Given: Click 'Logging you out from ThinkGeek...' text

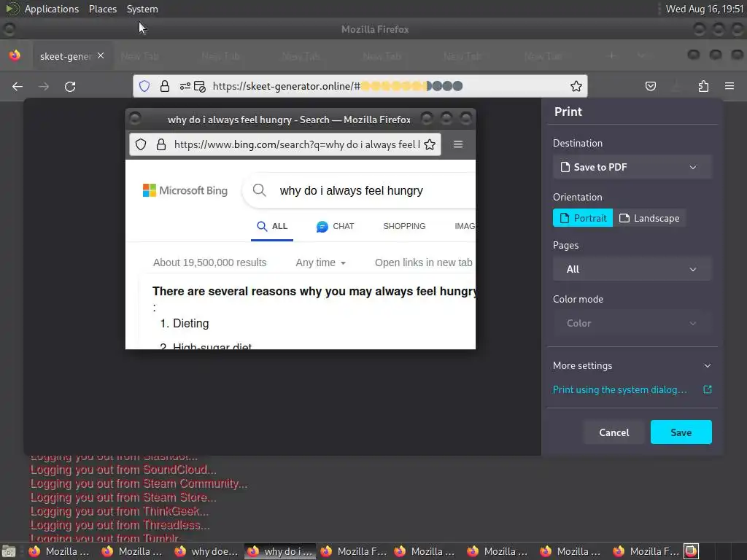Looking at the screenshot, I should click(120, 511).
